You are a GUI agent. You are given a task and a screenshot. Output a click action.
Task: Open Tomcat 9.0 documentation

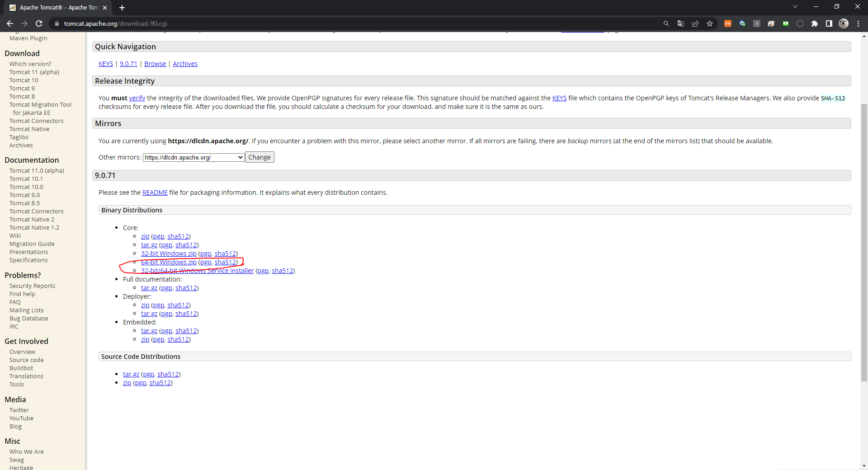(24, 195)
